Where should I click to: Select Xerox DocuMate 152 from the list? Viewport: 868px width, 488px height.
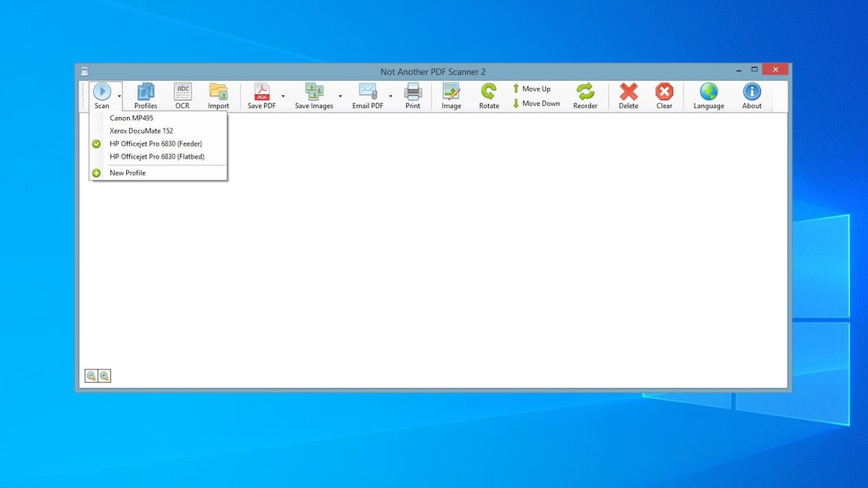coord(140,131)
